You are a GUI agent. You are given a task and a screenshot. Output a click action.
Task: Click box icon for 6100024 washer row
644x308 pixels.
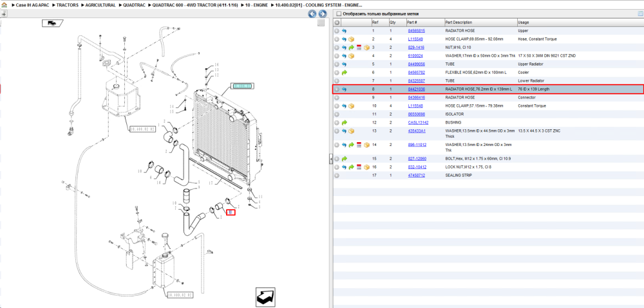click(x=352, y=56)
